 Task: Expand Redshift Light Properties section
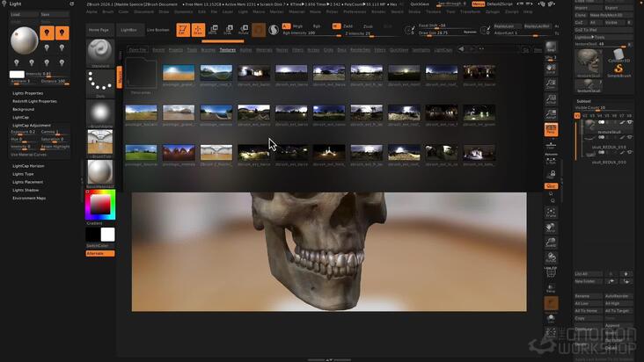[34, 101]
